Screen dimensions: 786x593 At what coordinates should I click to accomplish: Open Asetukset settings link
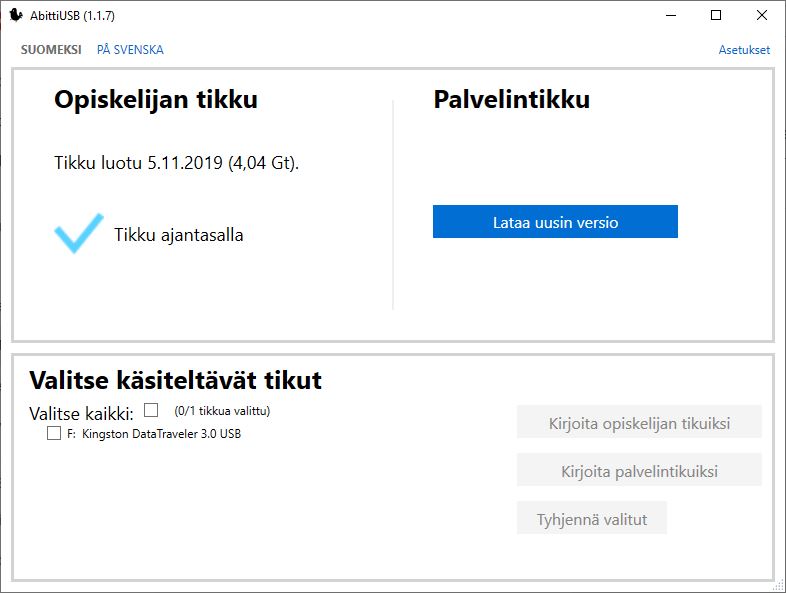[744, 50]
